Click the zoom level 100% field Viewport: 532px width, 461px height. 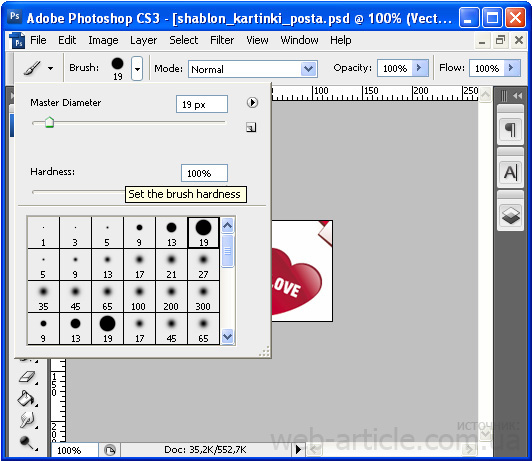point(75,450)
